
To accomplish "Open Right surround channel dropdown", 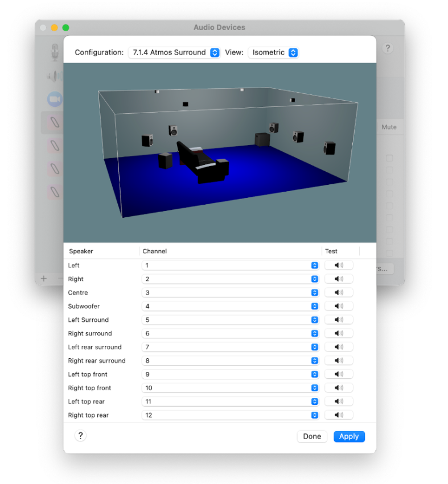I will 230,333.
